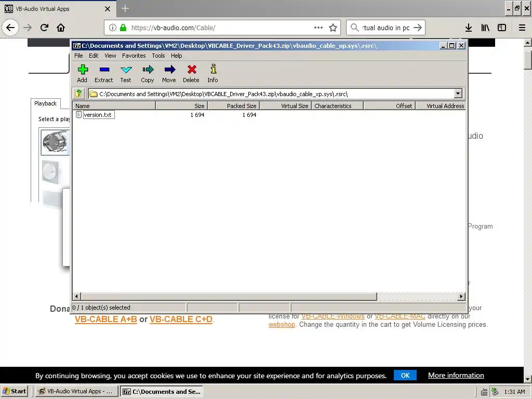Select the version.txt file name
532x399 pixels.
tap(98, 115)
